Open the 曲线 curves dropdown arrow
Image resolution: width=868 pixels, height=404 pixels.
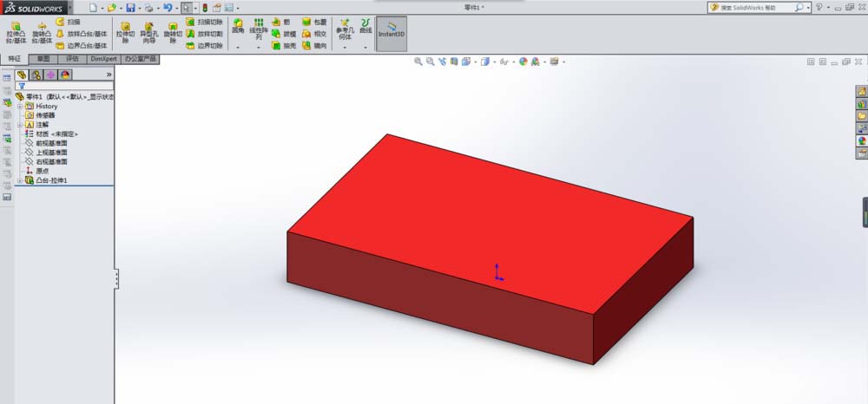(x=365, y=48)
